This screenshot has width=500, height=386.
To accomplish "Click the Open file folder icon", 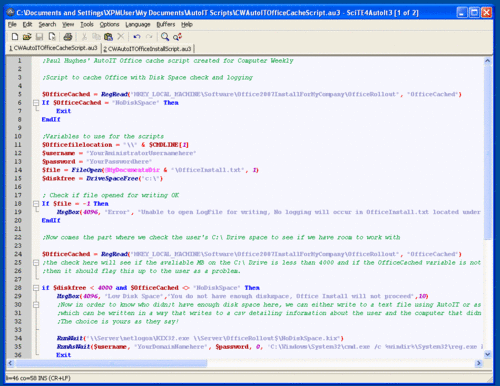I will pyautogui.click(x=27, y=37).
